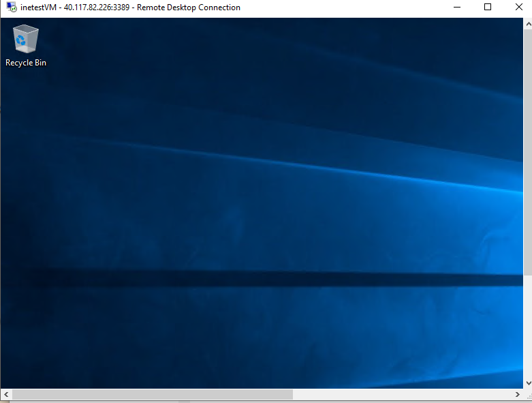Image resolution: width=532 pixels, height=403 pixels.
Task: Click the vertical scrollbar thumb
Action: 528,150
